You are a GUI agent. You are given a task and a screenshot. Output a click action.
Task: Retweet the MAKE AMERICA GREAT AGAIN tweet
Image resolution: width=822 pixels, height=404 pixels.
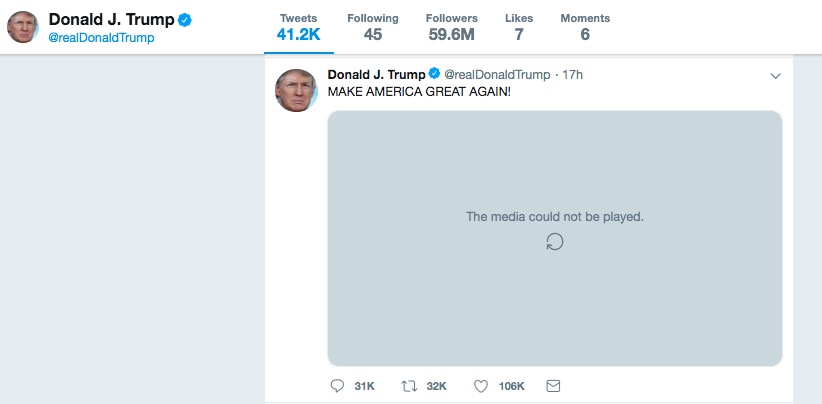click(x=408, y=386)
